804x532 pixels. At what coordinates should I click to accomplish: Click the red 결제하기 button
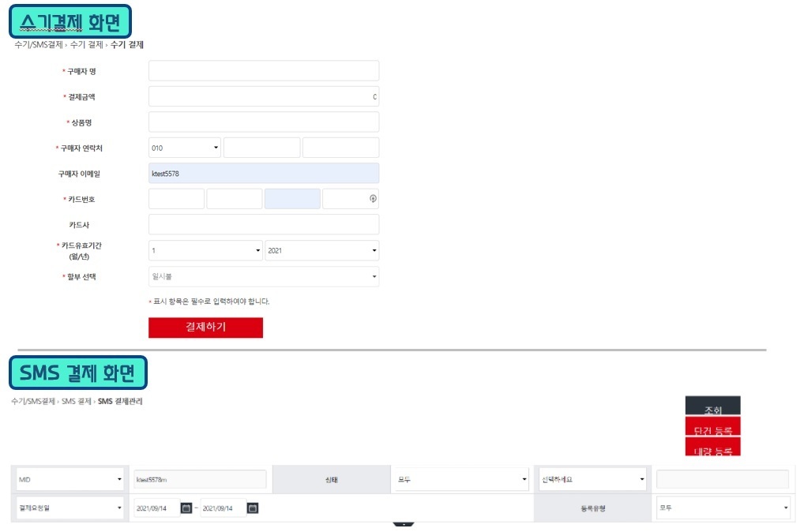(205, 328)
